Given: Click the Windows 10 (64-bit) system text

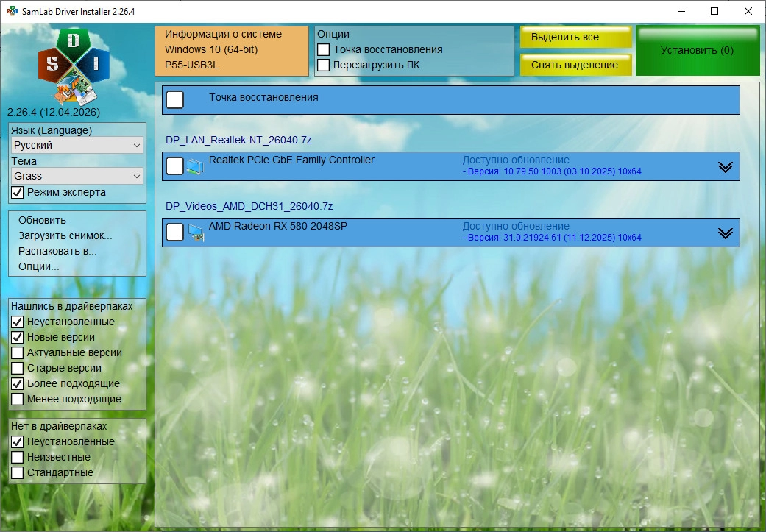Looking at the screenshot, I should [211, 50].
